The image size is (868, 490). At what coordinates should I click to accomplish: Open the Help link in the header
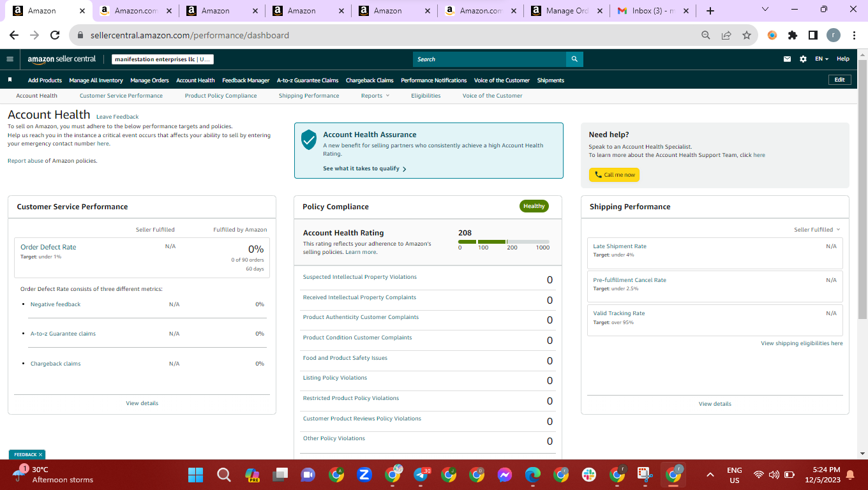[x=843, y=59]
